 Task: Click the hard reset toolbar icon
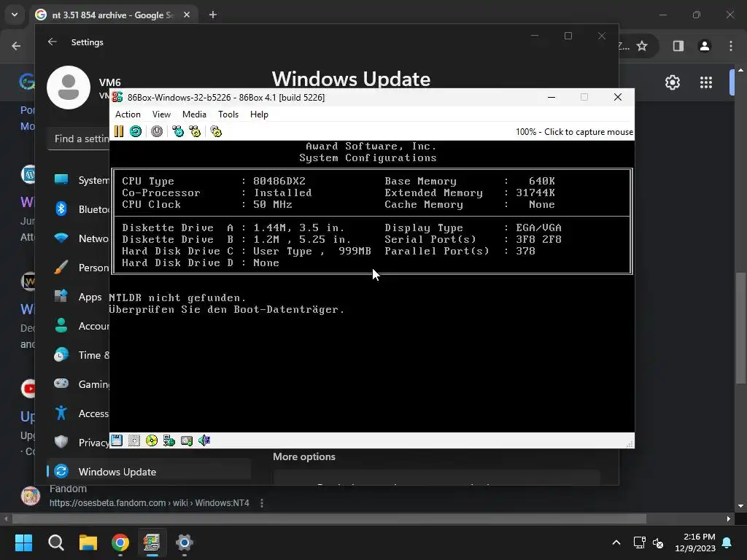tap(135, 131)
